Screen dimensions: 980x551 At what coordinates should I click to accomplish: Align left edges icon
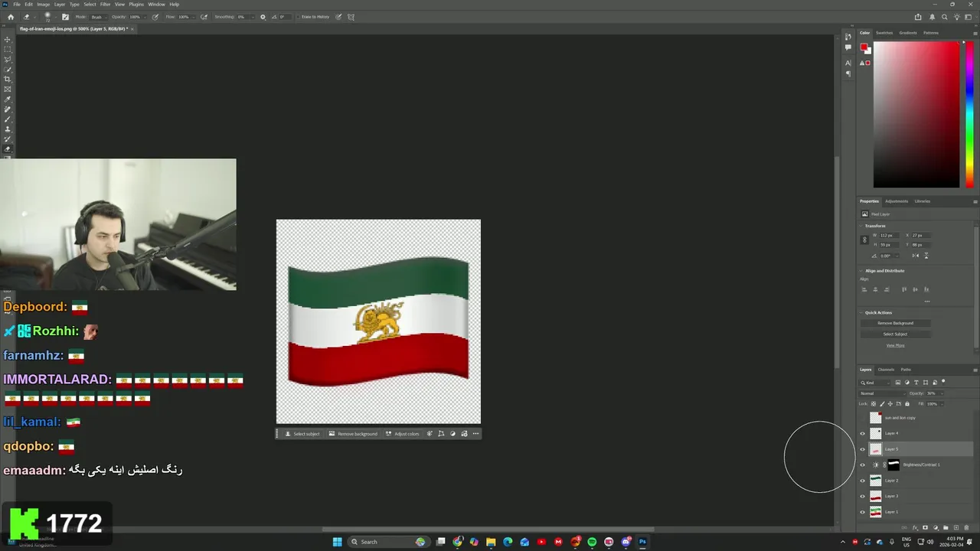click(x=864, y=289)
